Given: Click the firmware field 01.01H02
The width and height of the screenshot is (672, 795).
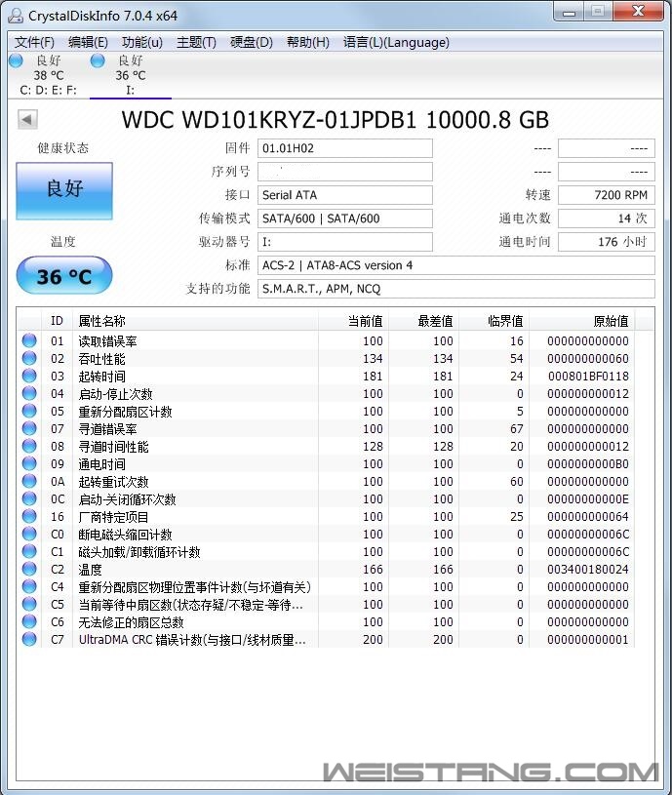Looking at the screenshot, I should 345,148.
